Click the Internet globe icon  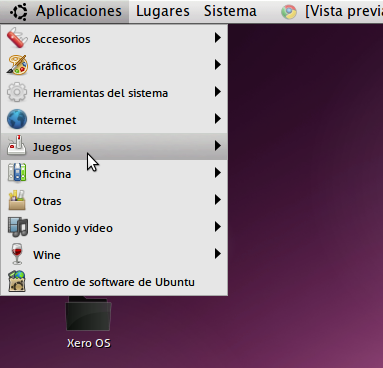[x=17, y=119]
